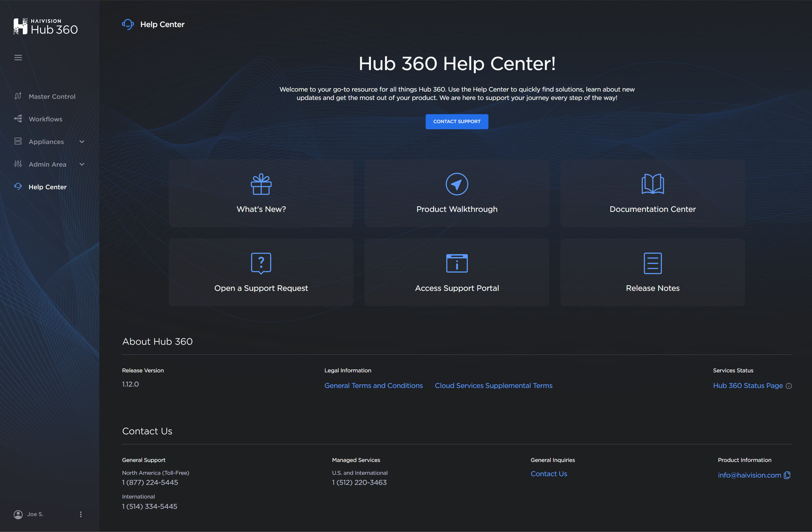Click the Documentation Center book icon

[x=653, y=184]
